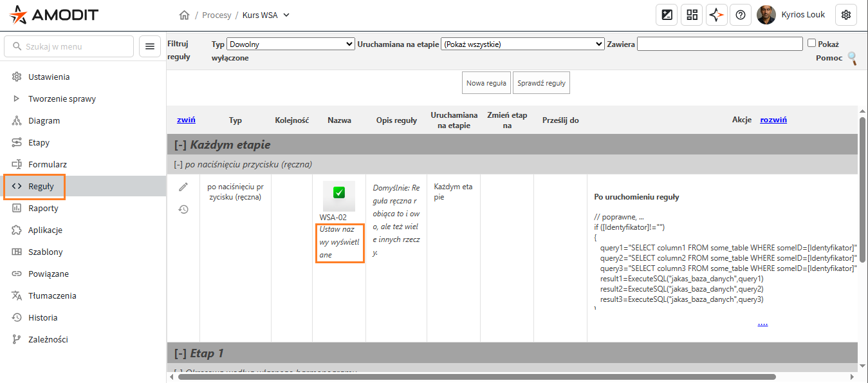Expand Kurs WSA breadcrumb dropdown
This screenshot has height=383, width=868.
pos(286,15)
